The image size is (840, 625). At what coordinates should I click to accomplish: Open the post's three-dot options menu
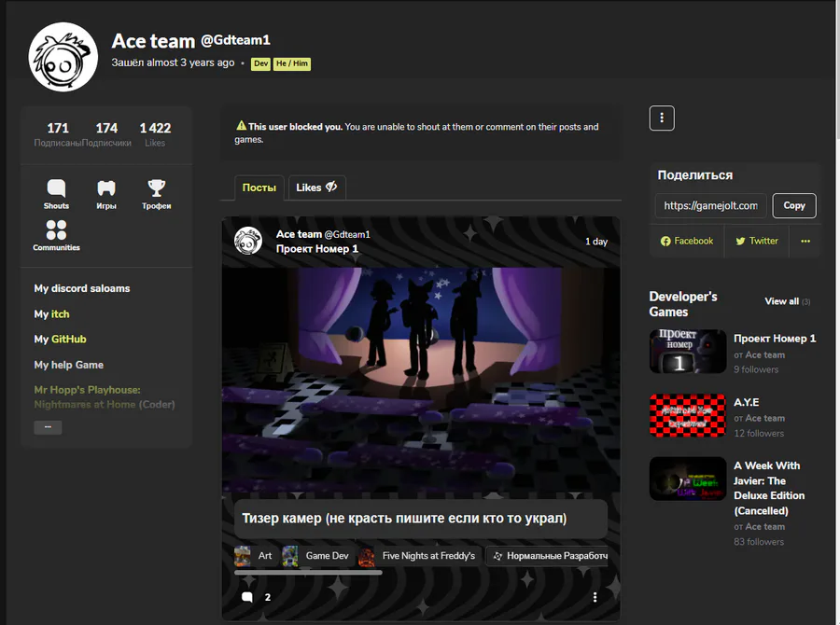(595, 597)
